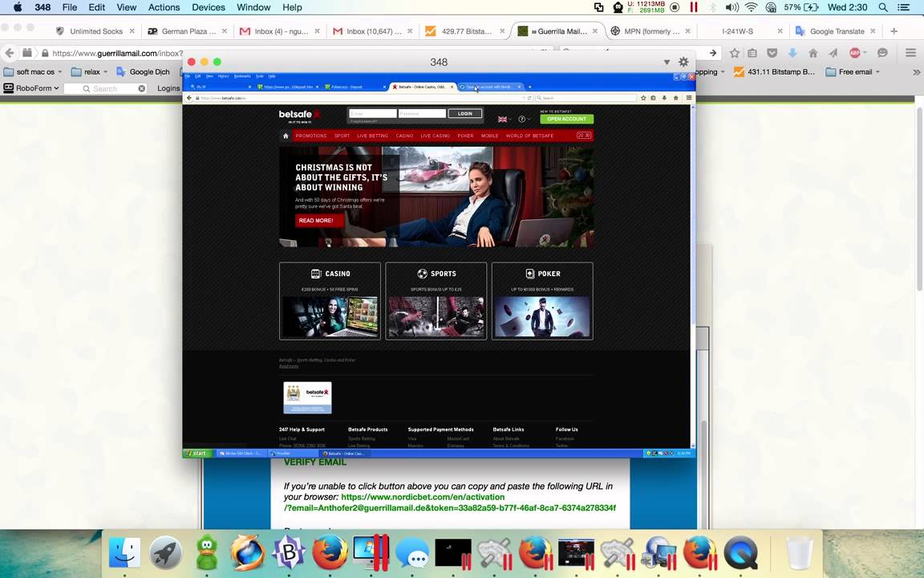Open the SPORT nav item
This screenshot has height=578, width=924.
(342, 136)
